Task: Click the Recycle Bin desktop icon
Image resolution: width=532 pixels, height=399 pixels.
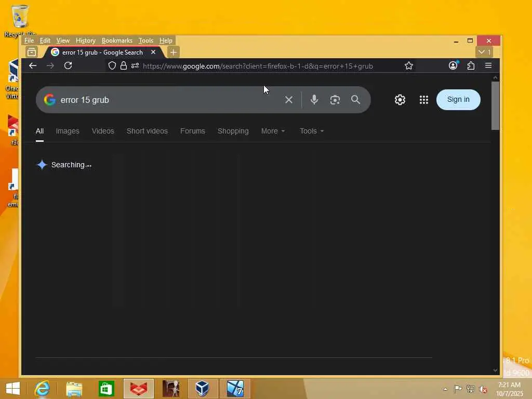Action: 20,20
